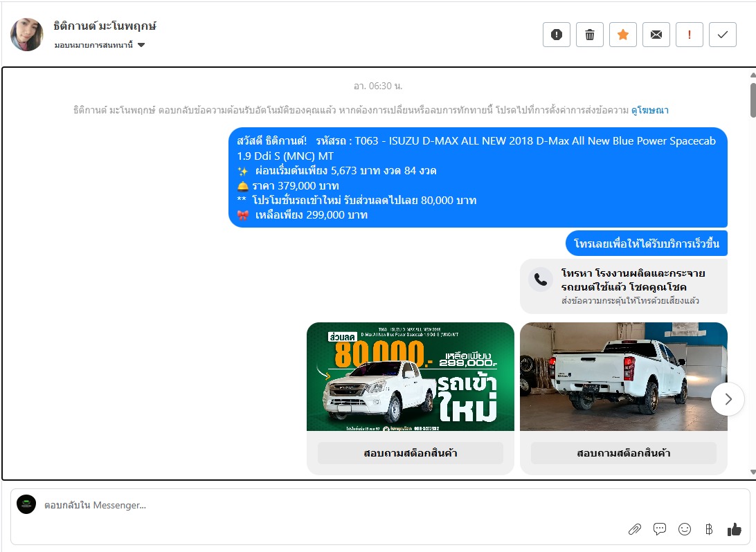Click the blue car details message bubble
This screenshot has height=552, width=756.
pos(478,177)
